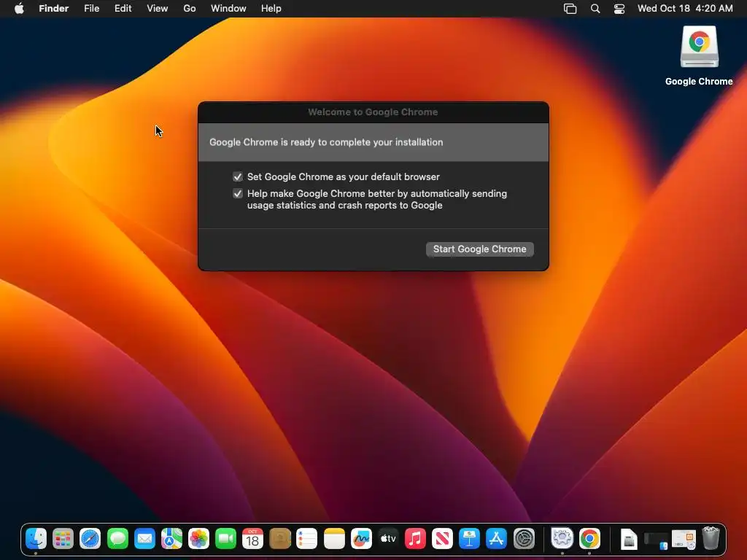This screenshot has width=747, height=560.
Task: Select Google Chrome disk image on desktop
Action: point(699,55)
